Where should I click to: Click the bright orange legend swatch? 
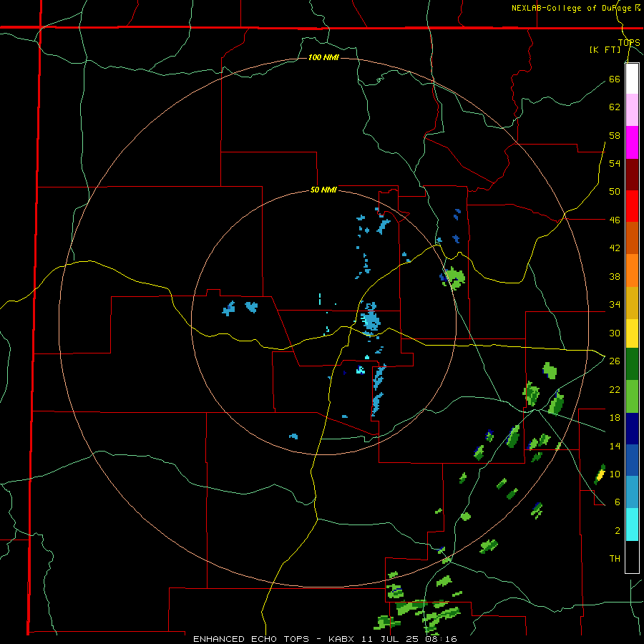click(632, 270)
